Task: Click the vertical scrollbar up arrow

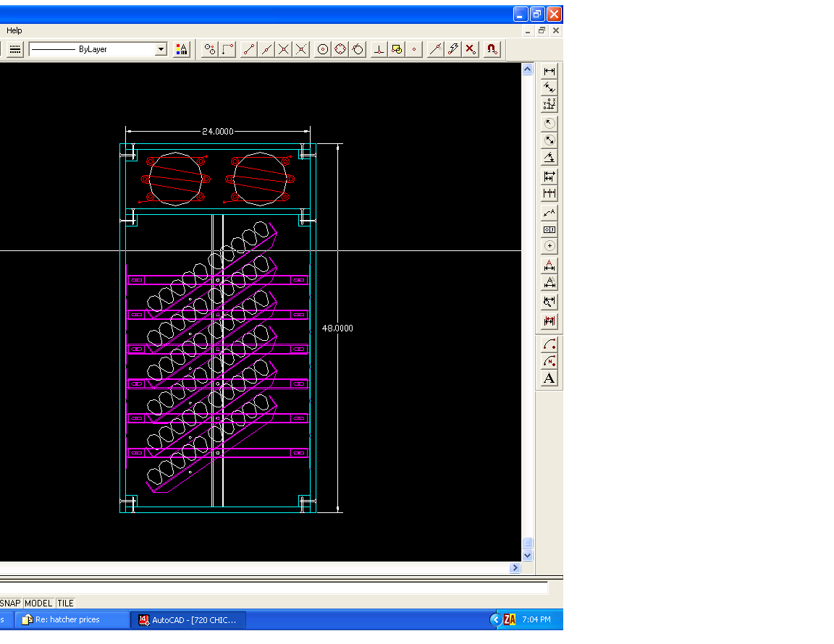Action: click(x=527, y=69)
